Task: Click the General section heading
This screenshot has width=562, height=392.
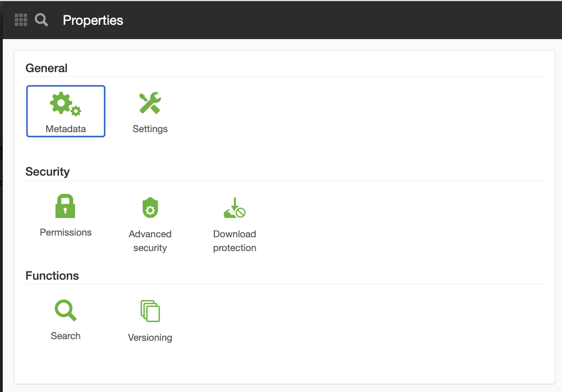Action: point(46,68)
